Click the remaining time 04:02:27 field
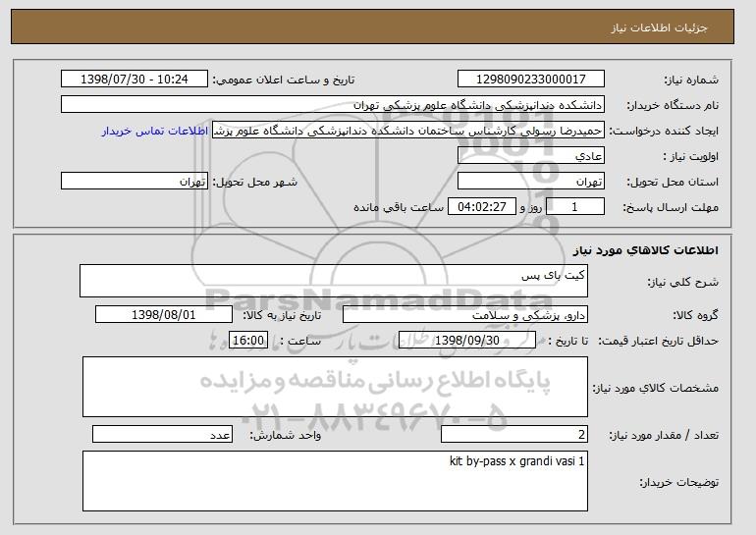 coord(482,207)
